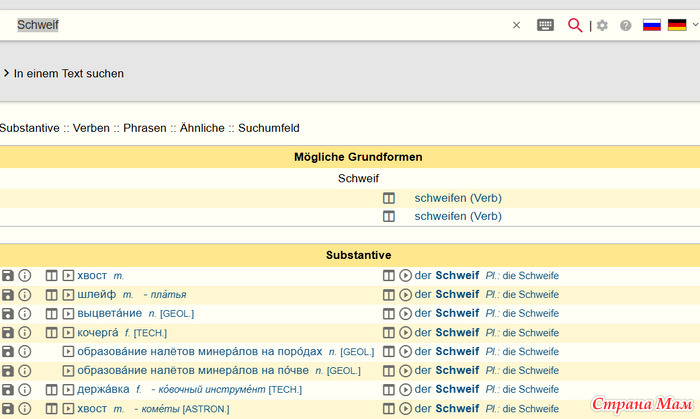Image resolution: width=700 pixels, height=419 pixels.
Task: Jump to Suchumfeld section
Action: coord(269,128)
